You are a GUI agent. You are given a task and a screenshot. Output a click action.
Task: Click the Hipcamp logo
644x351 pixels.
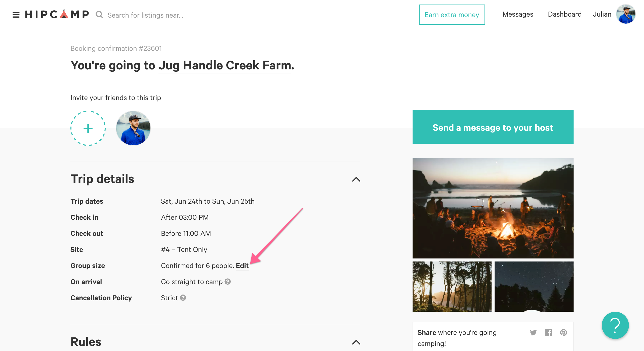click(x=57, y=14)
